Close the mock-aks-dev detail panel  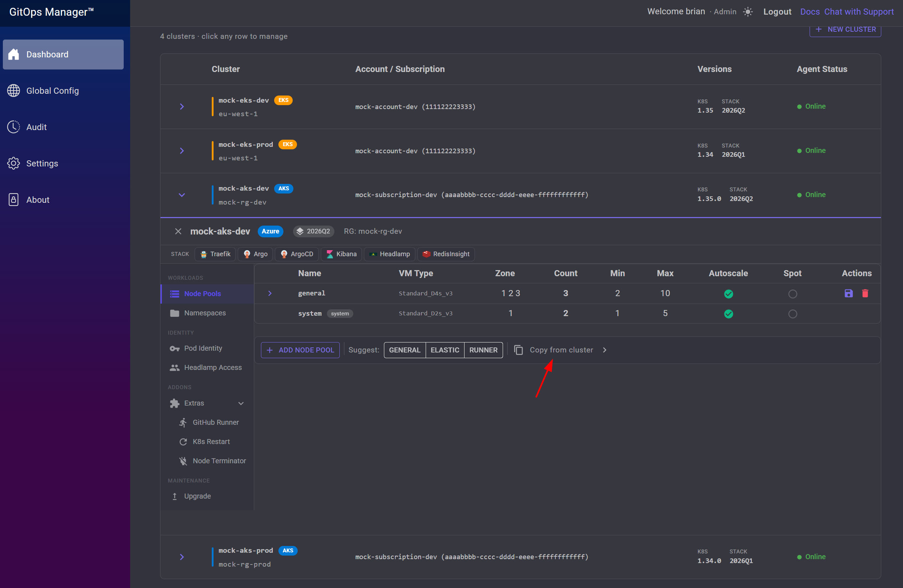point(178,231)
